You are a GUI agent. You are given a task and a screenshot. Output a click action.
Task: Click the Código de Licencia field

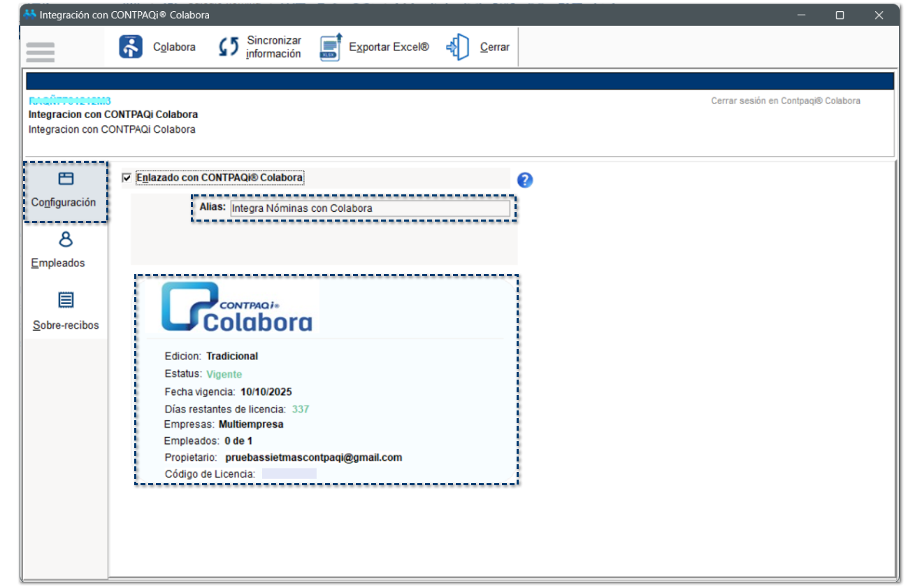pyautogui.click(x=289, y=474)
